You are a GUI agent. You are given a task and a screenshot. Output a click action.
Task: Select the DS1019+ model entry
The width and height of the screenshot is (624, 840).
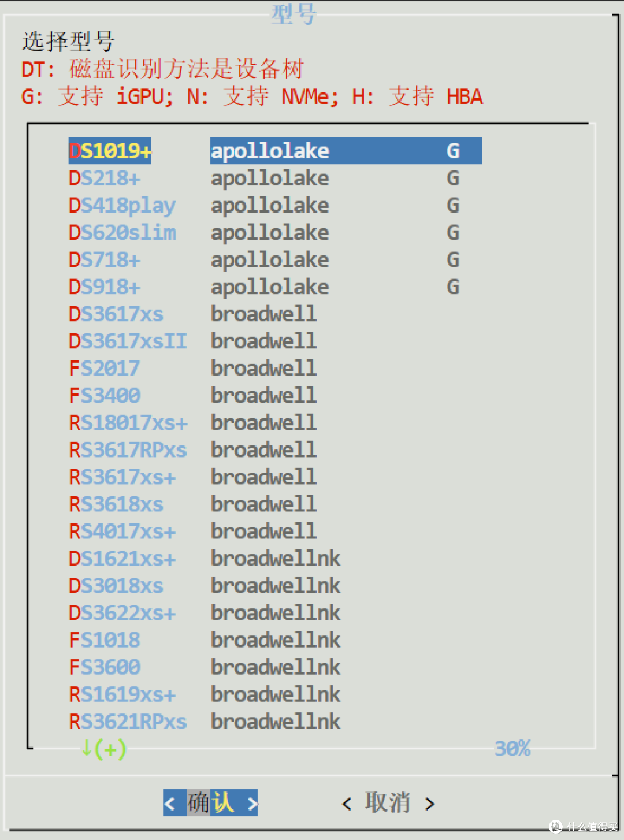click(275, 151)
